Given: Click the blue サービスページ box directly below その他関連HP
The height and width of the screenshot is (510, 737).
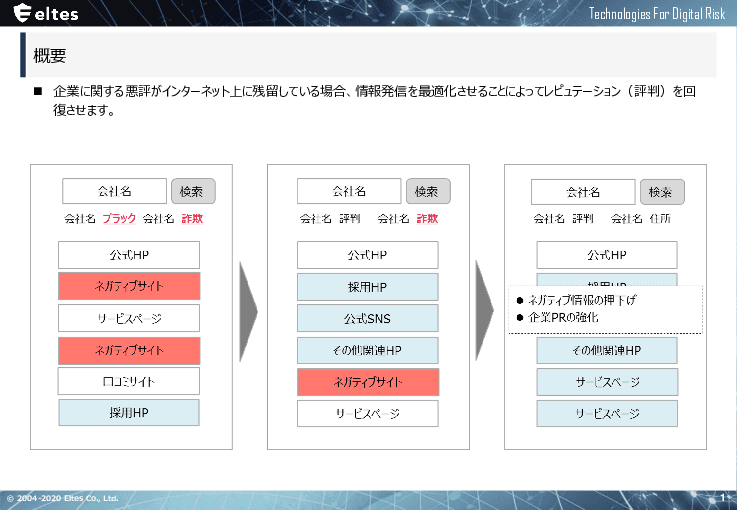Looking at the screenshot, I should point(607,382).
